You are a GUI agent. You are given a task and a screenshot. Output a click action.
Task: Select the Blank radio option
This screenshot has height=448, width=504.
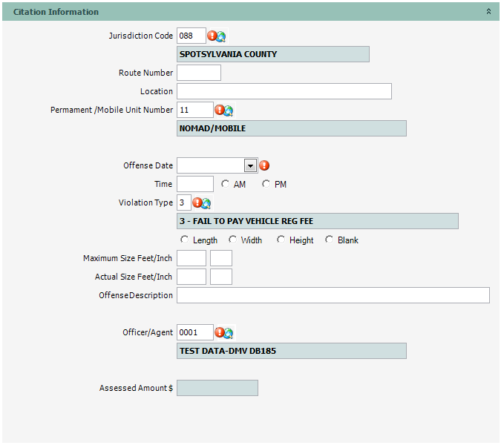click(x=330, y=240)
